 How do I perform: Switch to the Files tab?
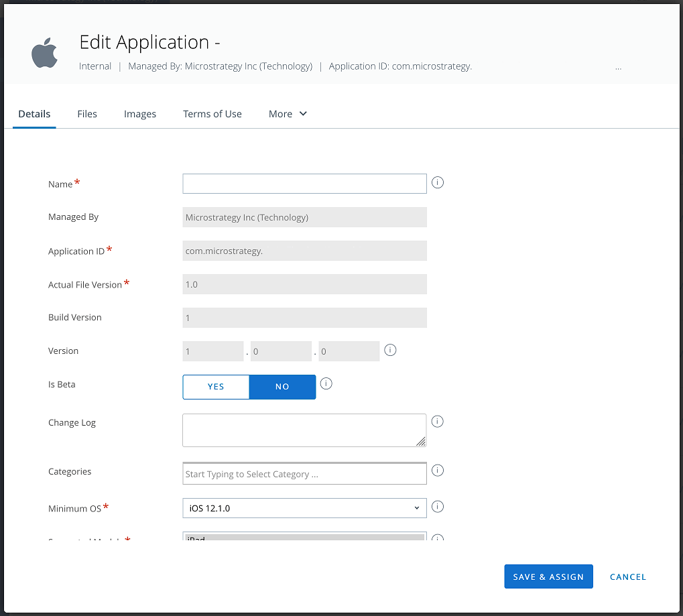pyautogui.click(x=87, y=114)
